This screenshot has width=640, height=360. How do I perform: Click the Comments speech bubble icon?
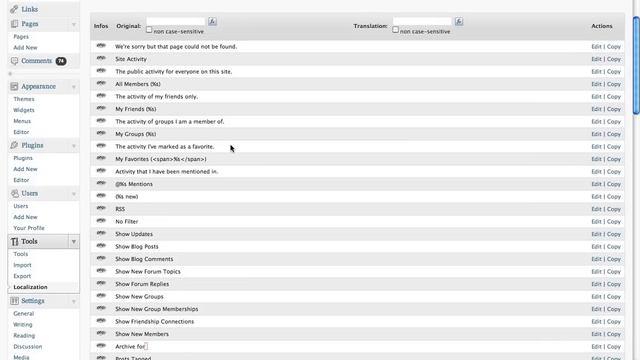click(x=14, y=61)
